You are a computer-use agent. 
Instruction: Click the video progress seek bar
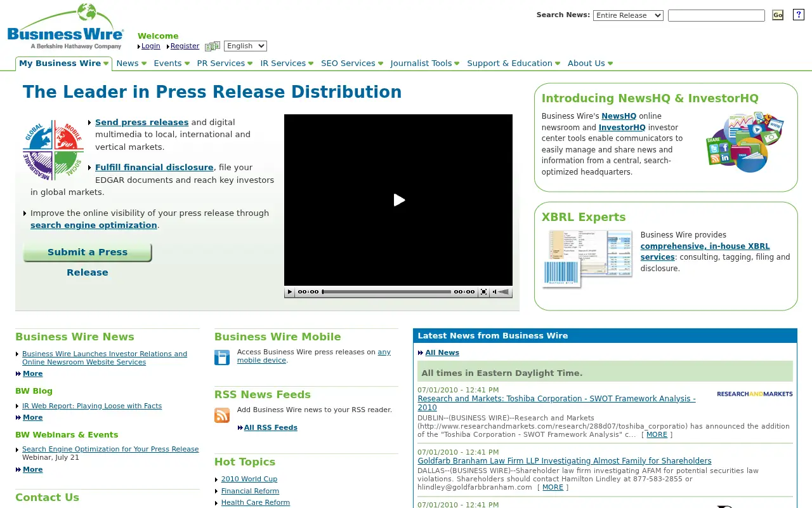387,292
